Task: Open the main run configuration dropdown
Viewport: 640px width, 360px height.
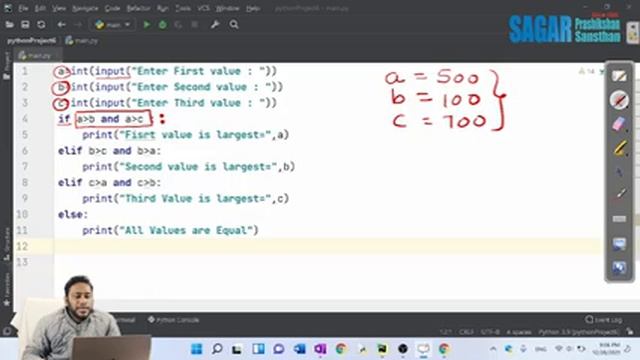Action: coord(113,25)
